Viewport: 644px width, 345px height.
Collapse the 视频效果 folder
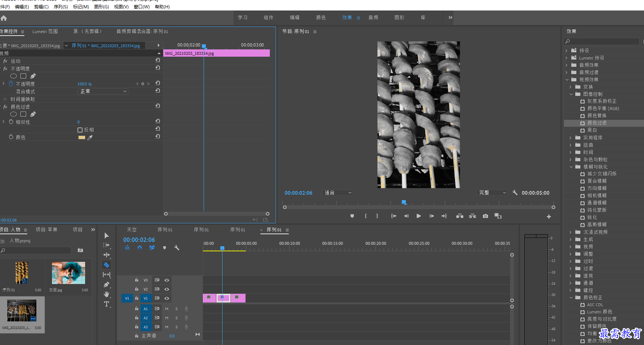point(567,80)
